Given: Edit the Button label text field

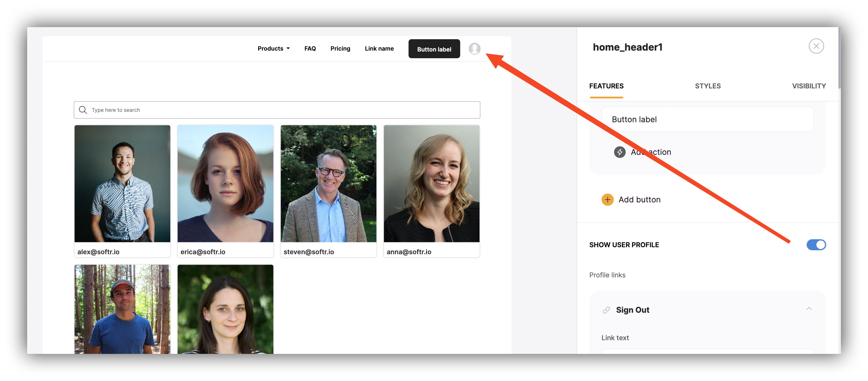Looking at the screenshot, I should 707,119.
